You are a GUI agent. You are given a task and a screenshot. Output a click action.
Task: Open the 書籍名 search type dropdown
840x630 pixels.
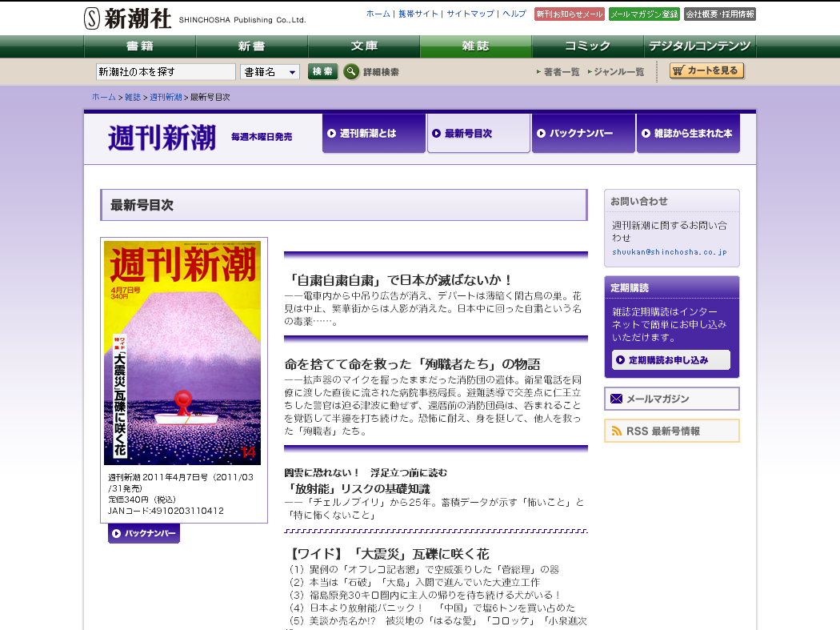pyautogui.click(x=270, y=72)
